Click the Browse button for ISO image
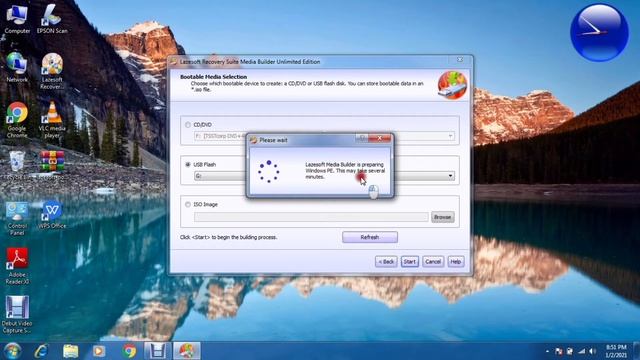The image size is (640, 360). pos(442,217)
